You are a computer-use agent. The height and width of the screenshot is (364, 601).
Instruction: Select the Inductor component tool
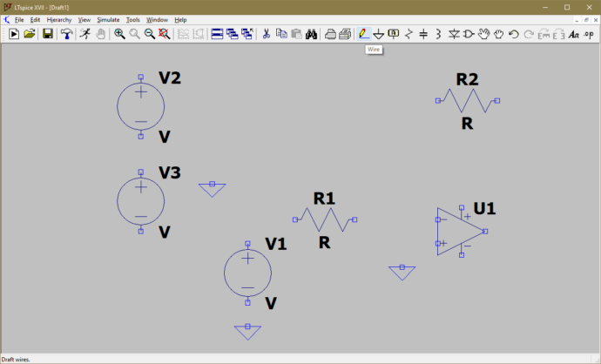[438, 34]
